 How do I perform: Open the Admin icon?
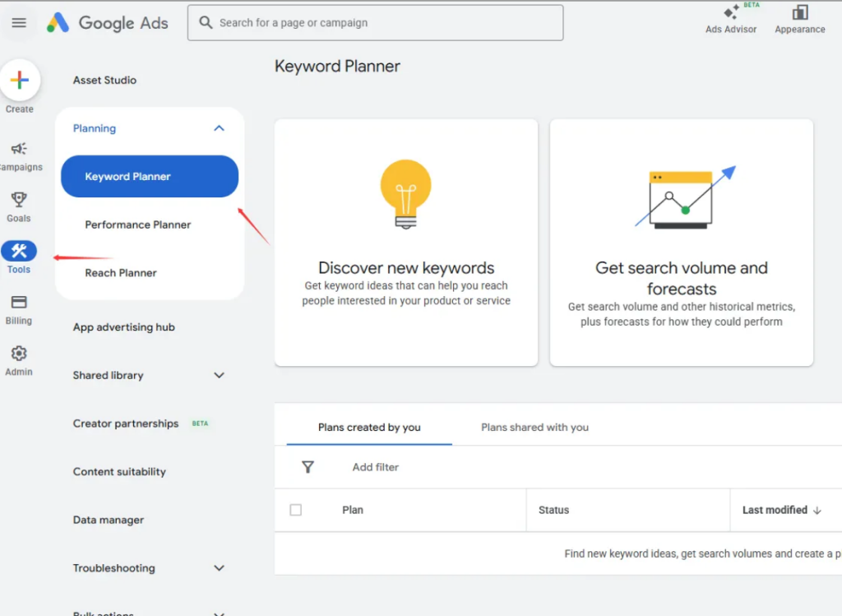[18, 354]
